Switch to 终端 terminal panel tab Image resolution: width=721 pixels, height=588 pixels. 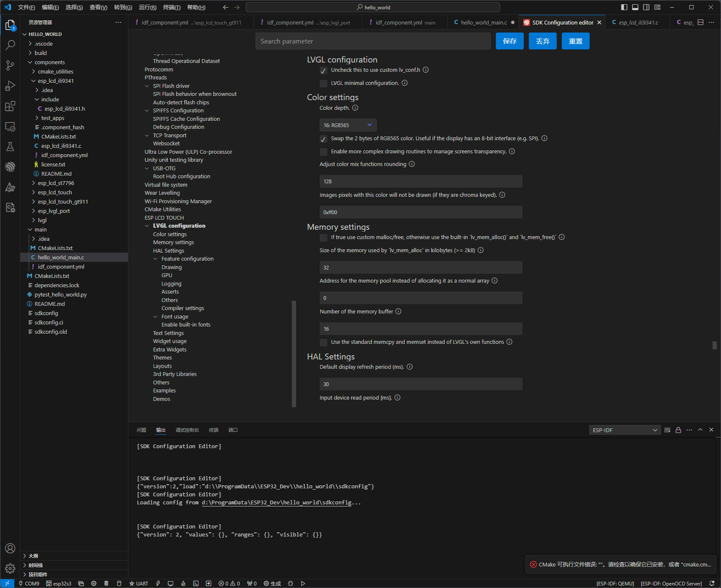point(214,430)
